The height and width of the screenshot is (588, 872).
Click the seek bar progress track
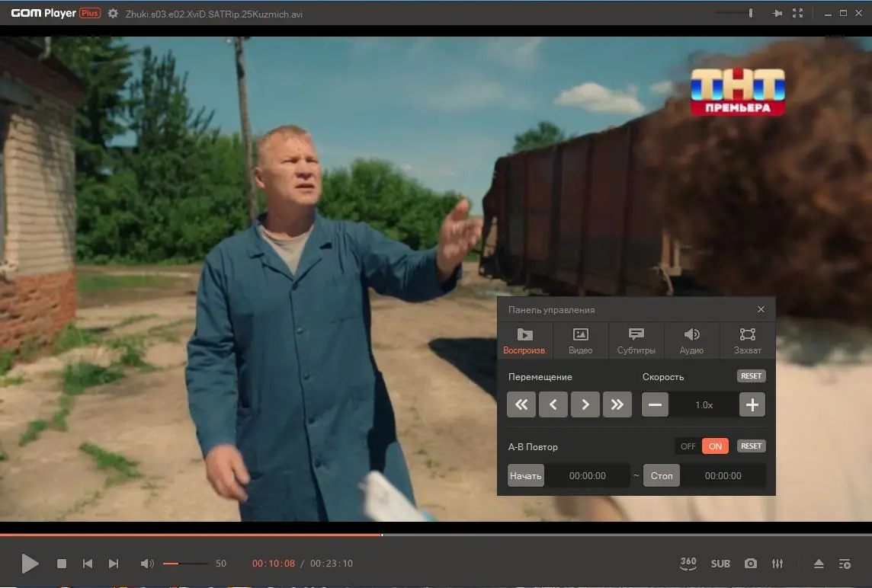[436, 535]
